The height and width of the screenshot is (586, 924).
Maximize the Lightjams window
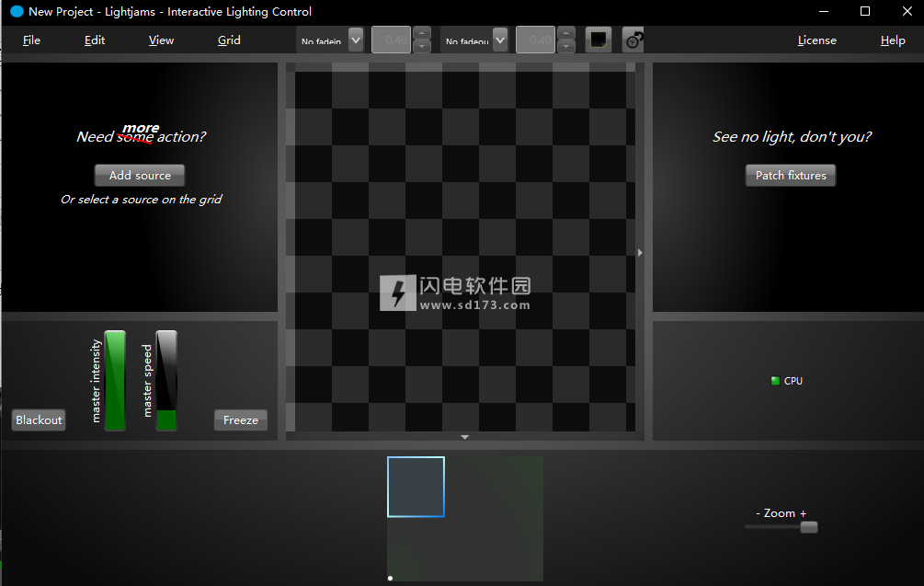point(865,11)
